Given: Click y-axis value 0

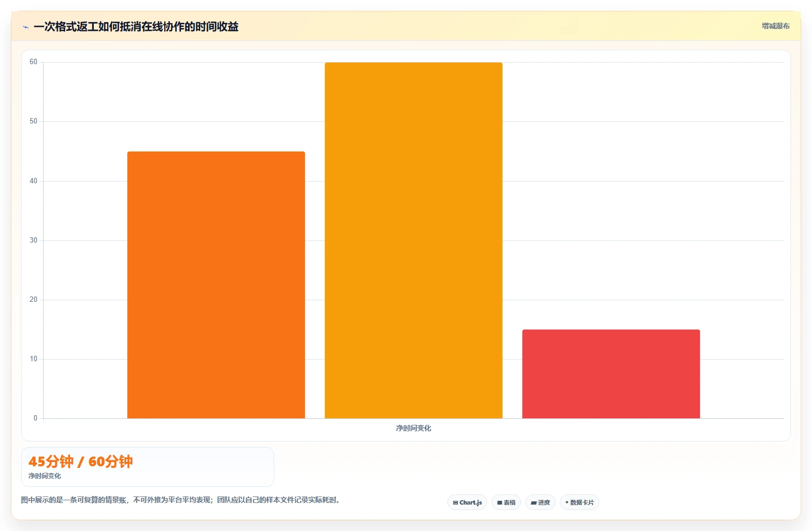Looking at the screenshot, I should [36, 418].
